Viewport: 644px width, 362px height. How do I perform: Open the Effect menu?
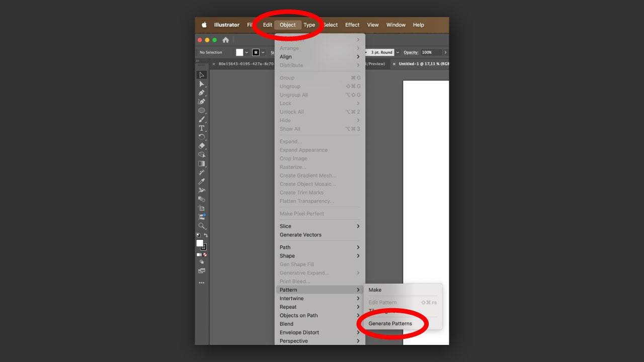[x=352, y=25]
